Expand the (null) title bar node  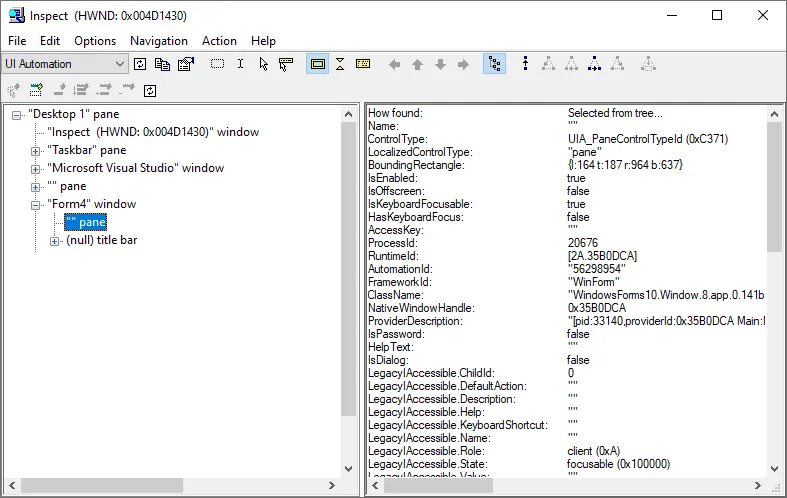54,241
